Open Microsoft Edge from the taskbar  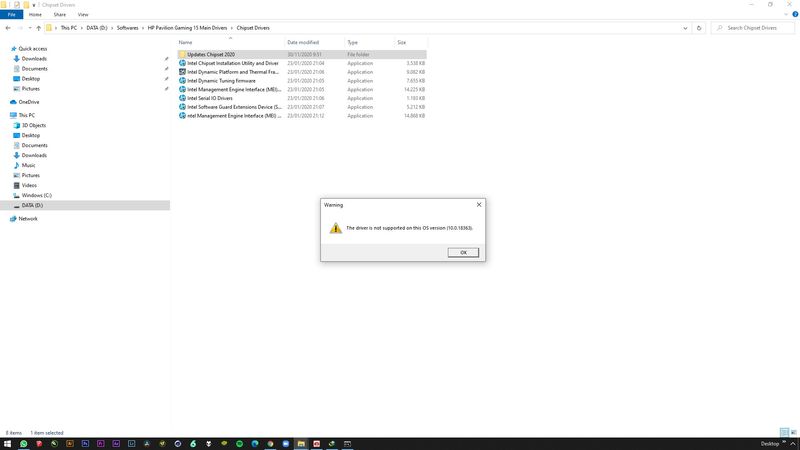(x=255, y=444)
